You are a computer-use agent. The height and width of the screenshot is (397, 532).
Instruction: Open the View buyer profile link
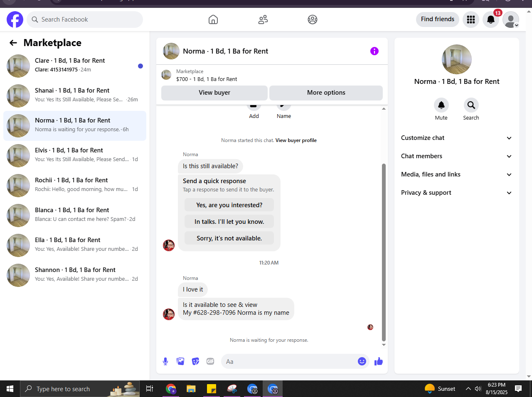click(x=296, y=140)
